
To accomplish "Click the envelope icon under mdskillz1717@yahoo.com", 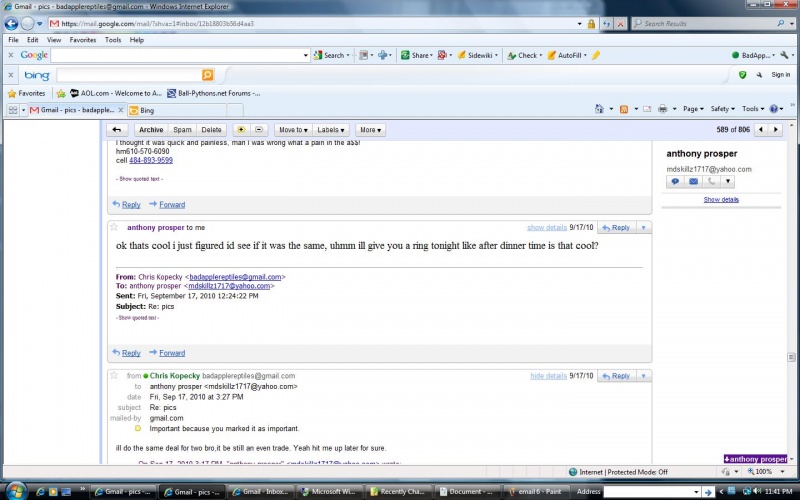I will click(693, 181).
